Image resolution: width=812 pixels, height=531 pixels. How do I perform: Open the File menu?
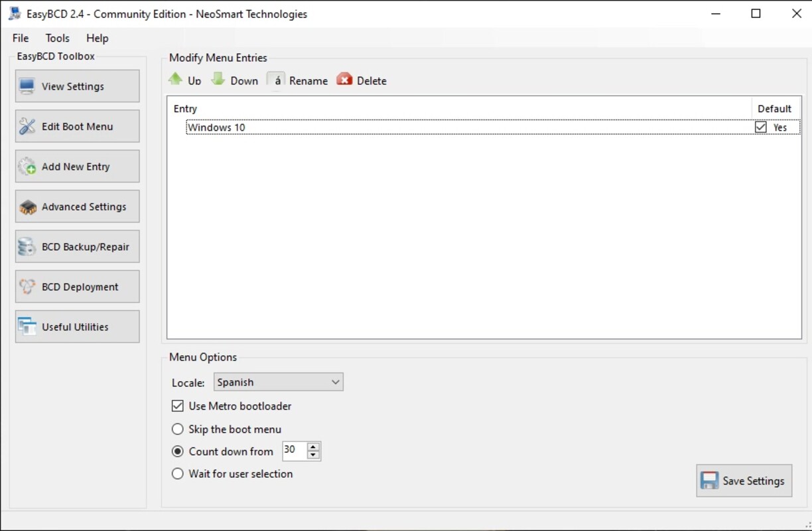point(21,38)
